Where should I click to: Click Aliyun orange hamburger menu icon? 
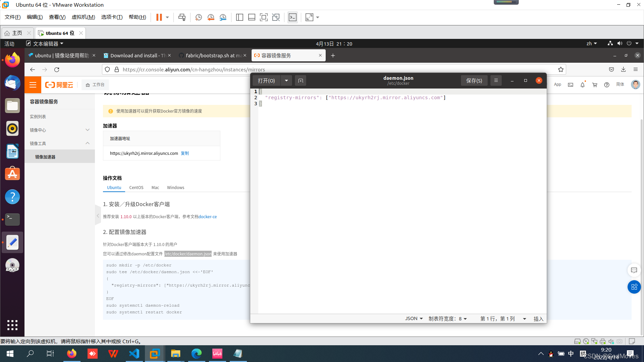[33, 85]
